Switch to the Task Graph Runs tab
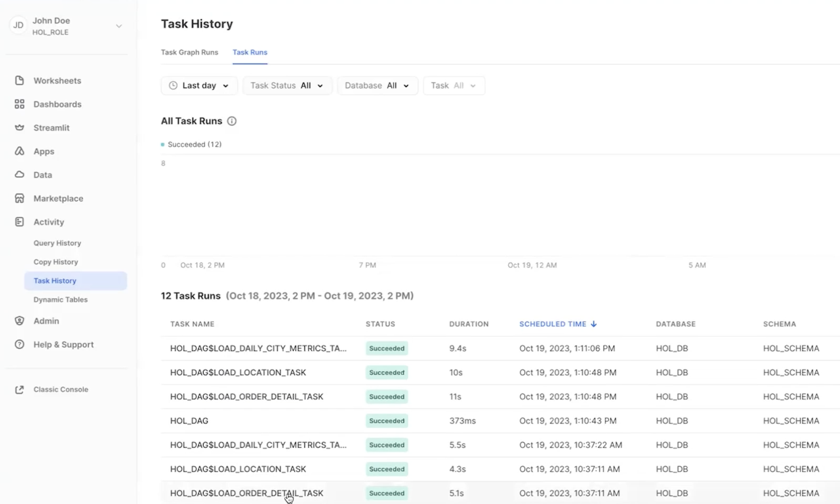Screen dimensions: 840x504 [x=189, y=52]
